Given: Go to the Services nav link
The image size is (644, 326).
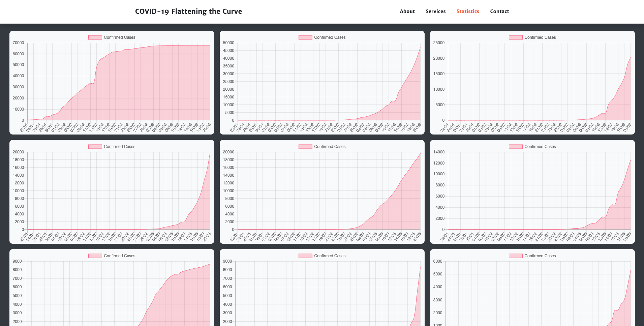Looking at the screenshot, I should (435, 11).
